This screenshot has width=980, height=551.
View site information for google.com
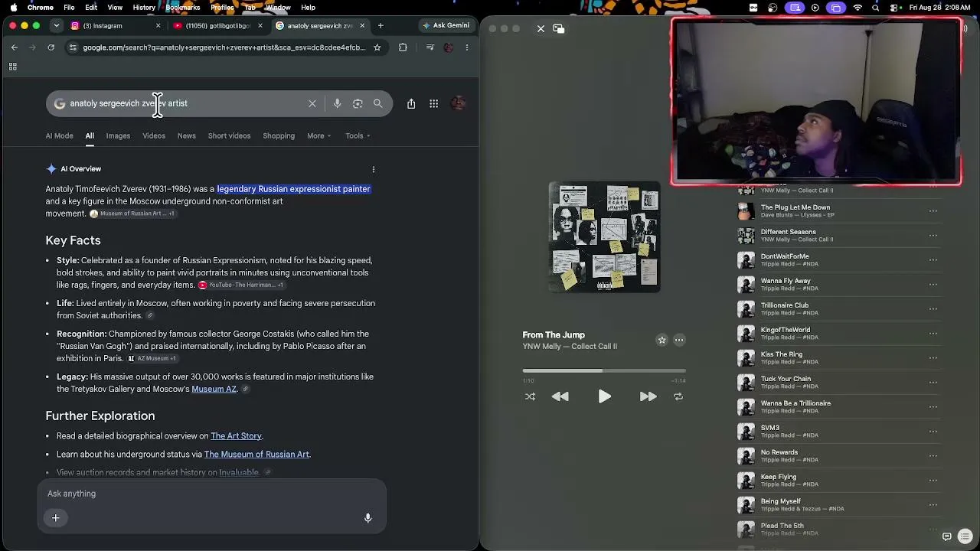72,47
